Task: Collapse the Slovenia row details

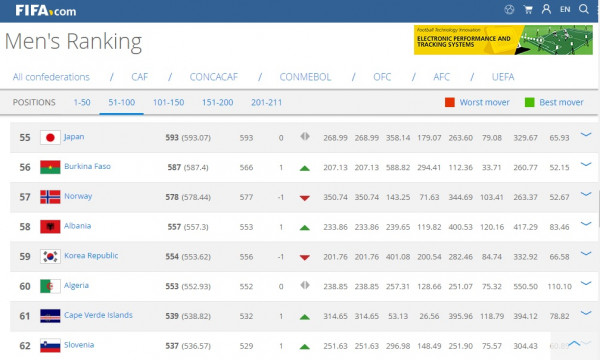Action: (575, 343)
